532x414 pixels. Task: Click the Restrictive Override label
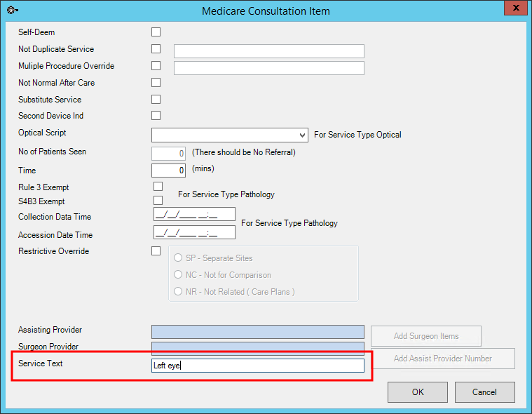click(x=53, y=251)
